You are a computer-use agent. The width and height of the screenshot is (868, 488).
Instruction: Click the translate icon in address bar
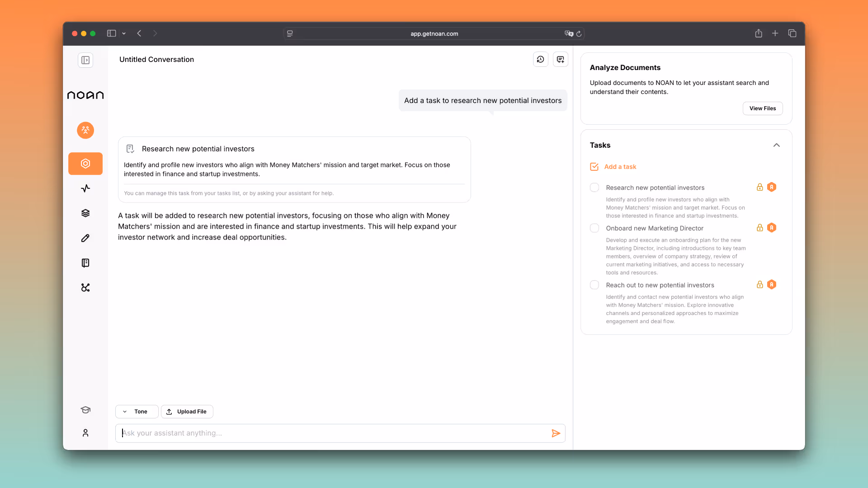pos(569,33)
